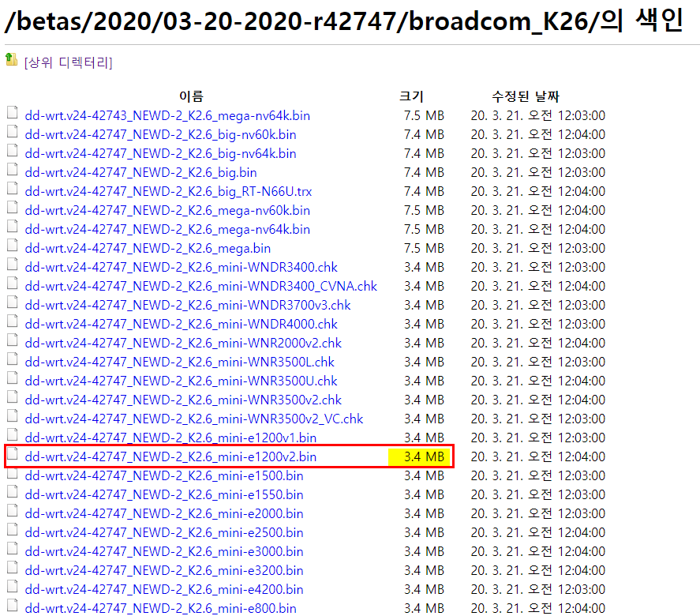The height and width of the screenshot is (616, 700).
Task: Click file icon beside mini-WNR3500L.chk
Action: click(x=13, y=359)
